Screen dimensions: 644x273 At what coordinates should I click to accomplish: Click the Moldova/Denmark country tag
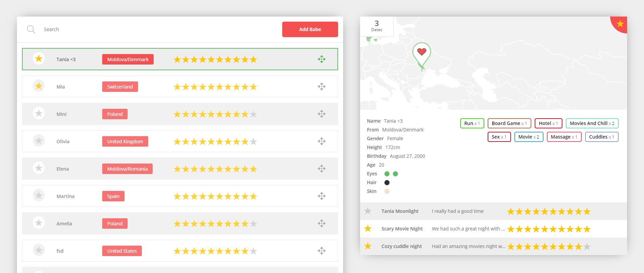click(128, 59)
